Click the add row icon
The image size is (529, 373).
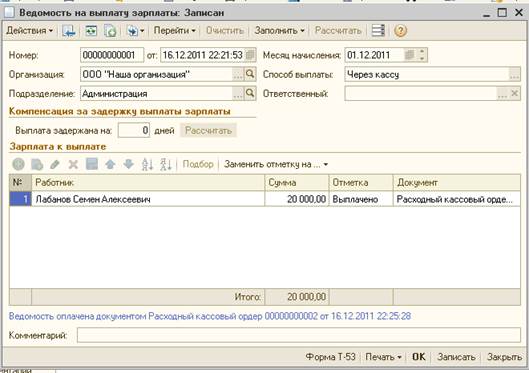(x=19, y=164)
